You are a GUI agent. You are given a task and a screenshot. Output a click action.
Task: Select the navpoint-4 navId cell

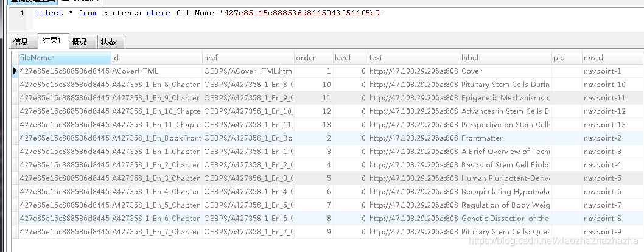pyautogui.click(x=612, y=164)
